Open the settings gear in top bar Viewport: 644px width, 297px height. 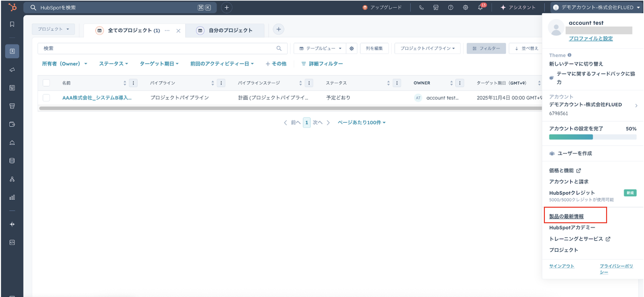pos(465,7)
